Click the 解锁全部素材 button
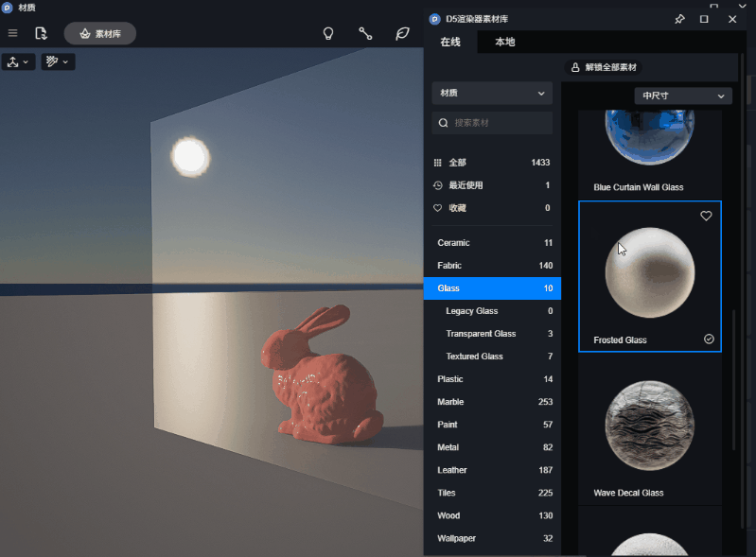Screen dimensions: 756x557 pyautogui.click(x=602, y=68)
